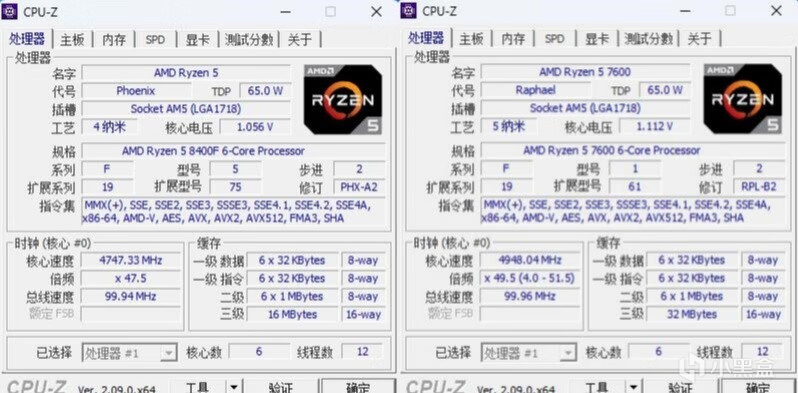The width and height of the screenshot is (798, 393).
Task: Expand the 工具 dropdown arrow in the 8400F window
Action: 233,386
